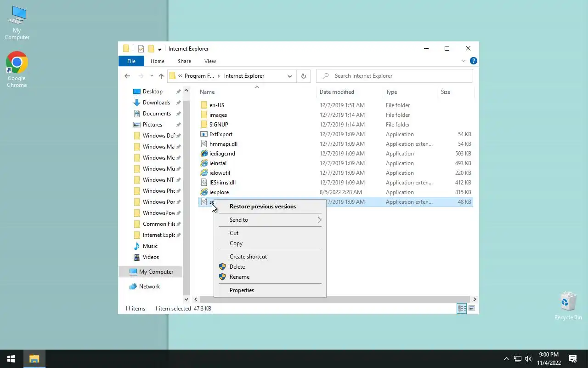Open Downloads in navigation pane
This screenshot has height=368, width=588.
click(156, 103)
